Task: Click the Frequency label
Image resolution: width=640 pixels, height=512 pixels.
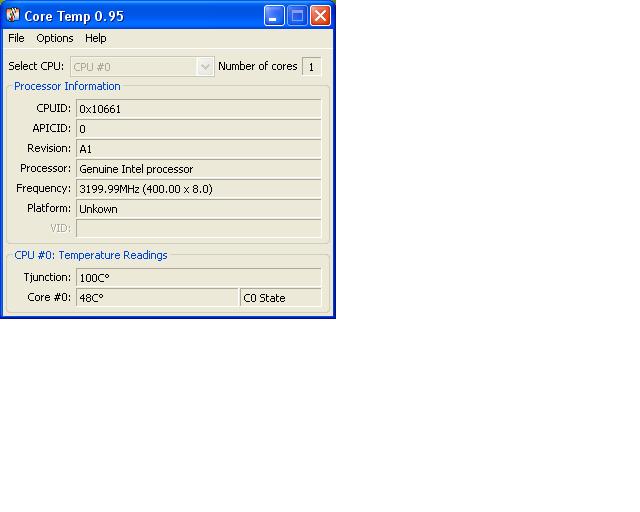Action: (x=43, y=189)
